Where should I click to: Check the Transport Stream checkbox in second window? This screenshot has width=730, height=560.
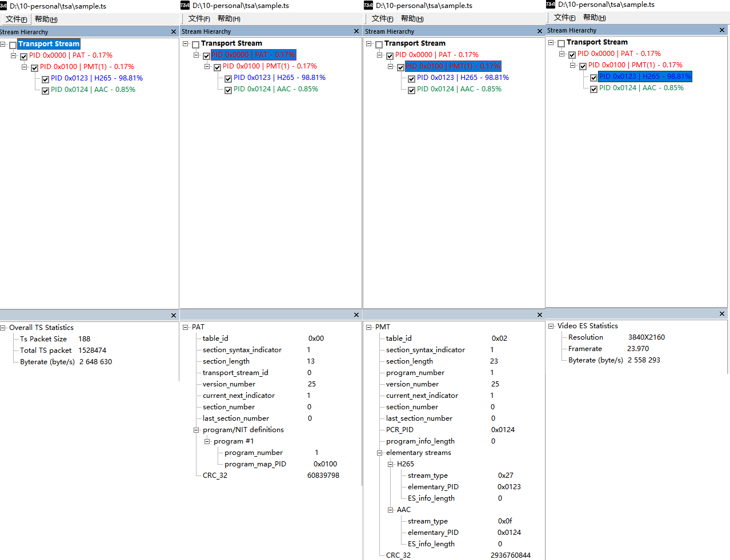pos(195,43)
